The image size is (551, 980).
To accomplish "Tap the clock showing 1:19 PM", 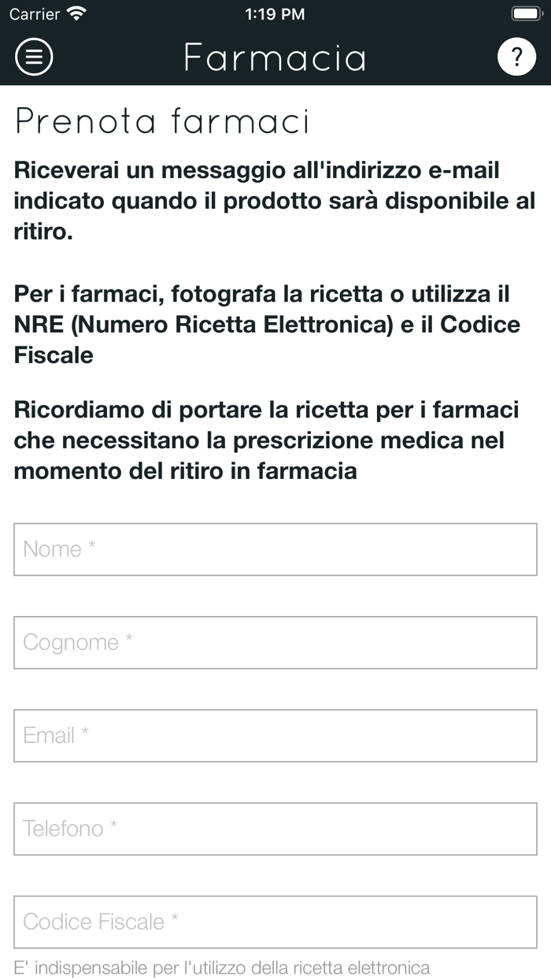I will coord(275,13).
